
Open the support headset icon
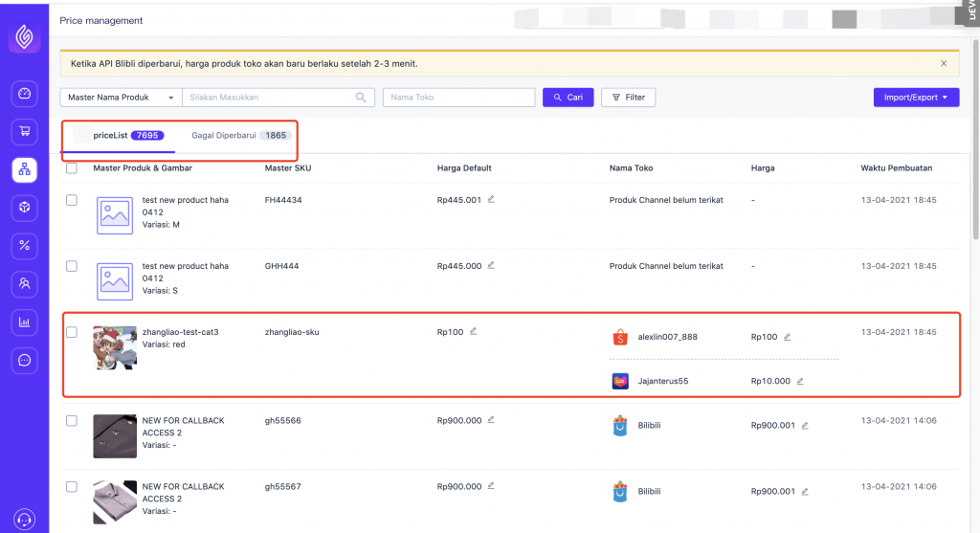24,520
